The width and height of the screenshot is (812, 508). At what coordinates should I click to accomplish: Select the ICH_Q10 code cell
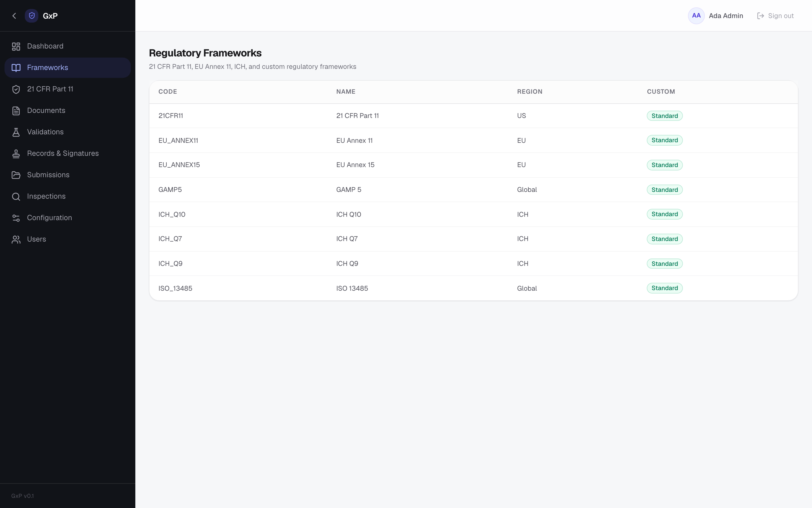(172, 215)
